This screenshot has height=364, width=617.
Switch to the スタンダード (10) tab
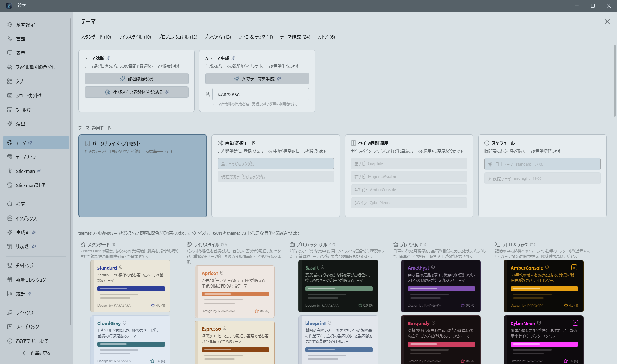tap(96, 37)
